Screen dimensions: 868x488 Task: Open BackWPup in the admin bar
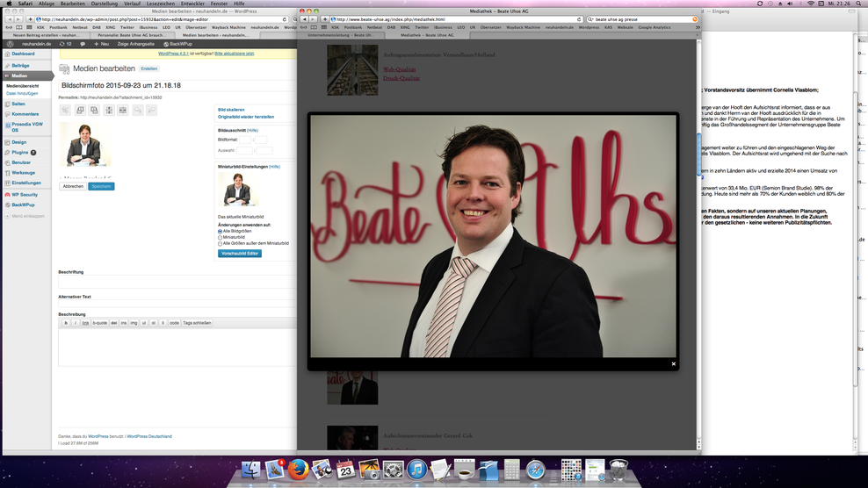click(177, 44)
